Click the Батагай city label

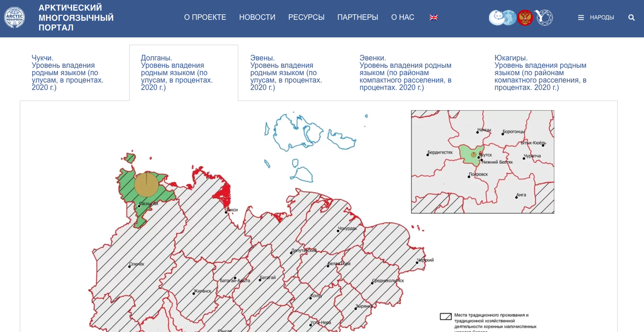[268, 278]
